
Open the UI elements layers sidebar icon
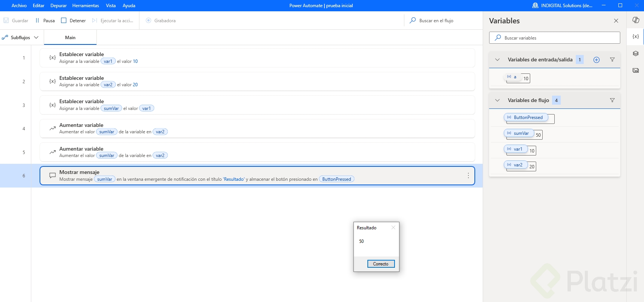(636, 53)
